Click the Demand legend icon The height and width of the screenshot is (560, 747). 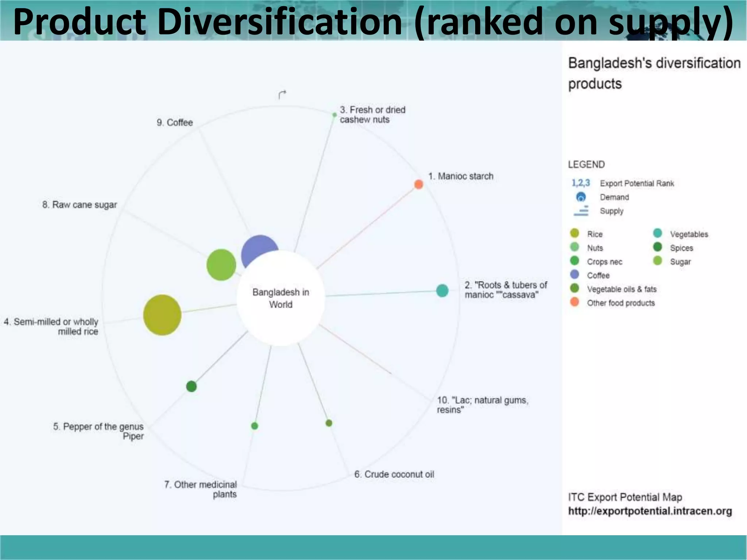581,197
